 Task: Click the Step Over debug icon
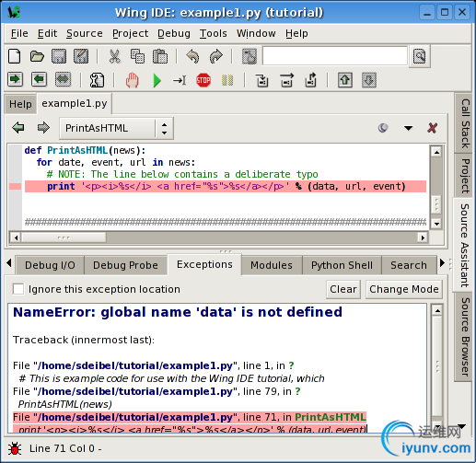click(x=286, y=80)
